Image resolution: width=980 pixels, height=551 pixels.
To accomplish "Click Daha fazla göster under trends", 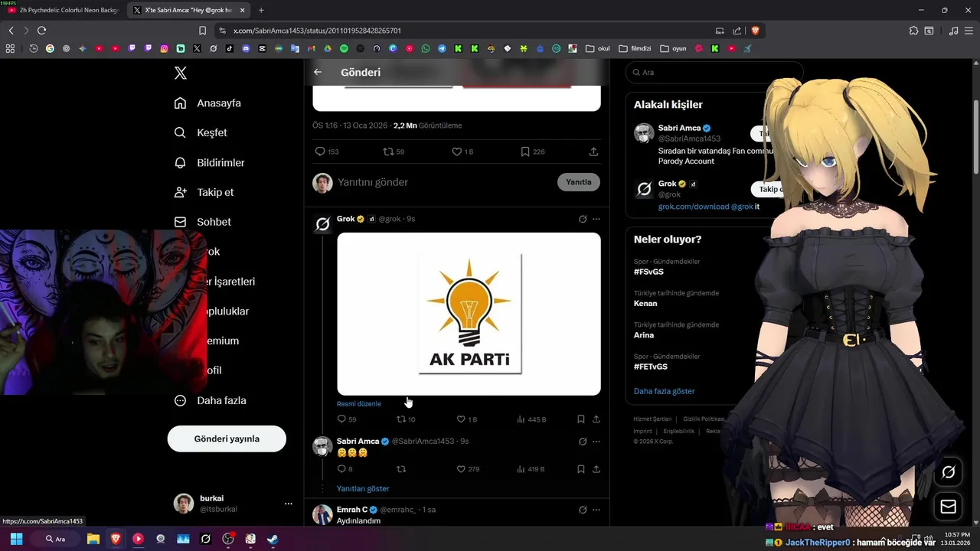I will pos(664,391).
